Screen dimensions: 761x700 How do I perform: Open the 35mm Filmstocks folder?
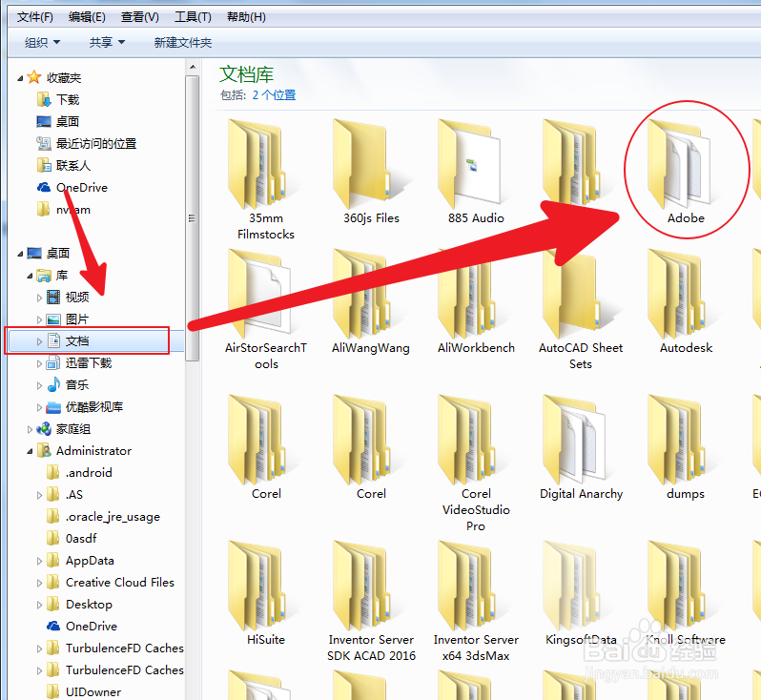(265, 179)
